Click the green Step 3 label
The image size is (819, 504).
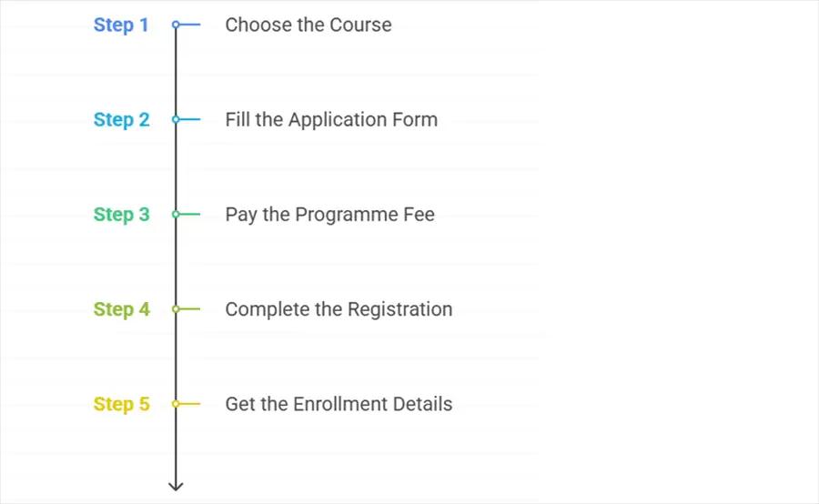click(x=122, y=215)
